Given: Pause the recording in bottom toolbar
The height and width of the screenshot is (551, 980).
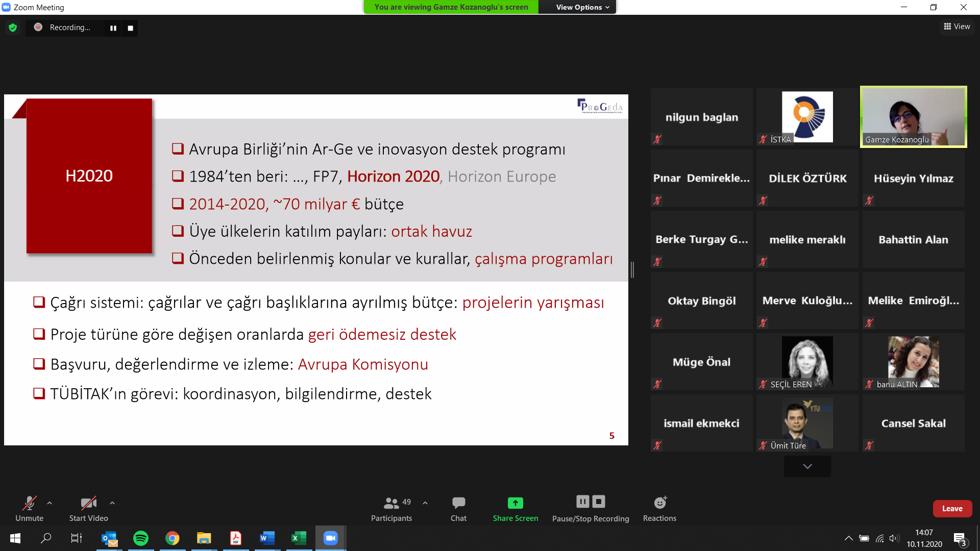Looking at the screenshot, I should (x=583, y=502).
